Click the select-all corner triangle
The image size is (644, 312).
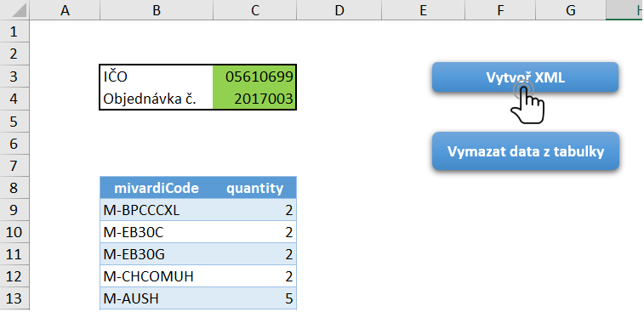point(14,10)
